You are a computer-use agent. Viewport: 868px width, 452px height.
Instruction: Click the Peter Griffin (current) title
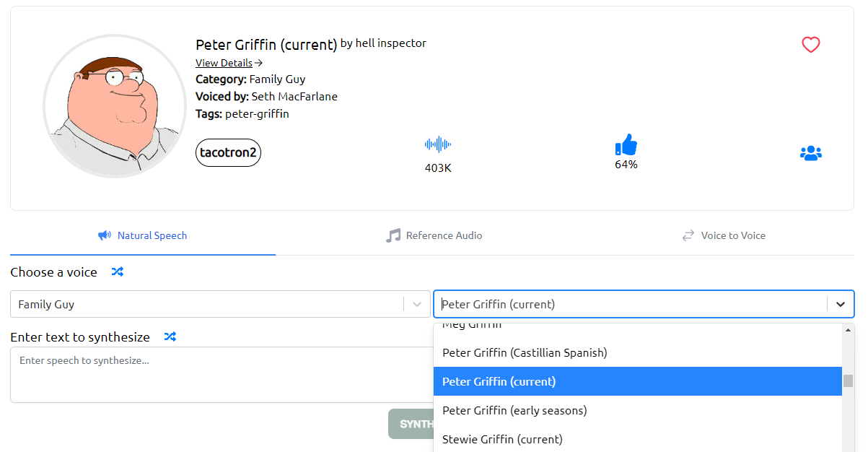(266, 45)
